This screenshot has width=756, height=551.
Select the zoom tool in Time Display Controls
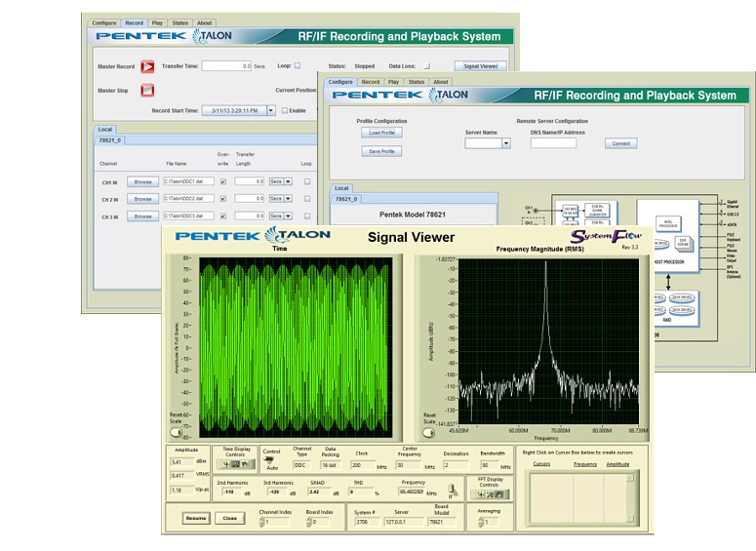click(236, 464)
